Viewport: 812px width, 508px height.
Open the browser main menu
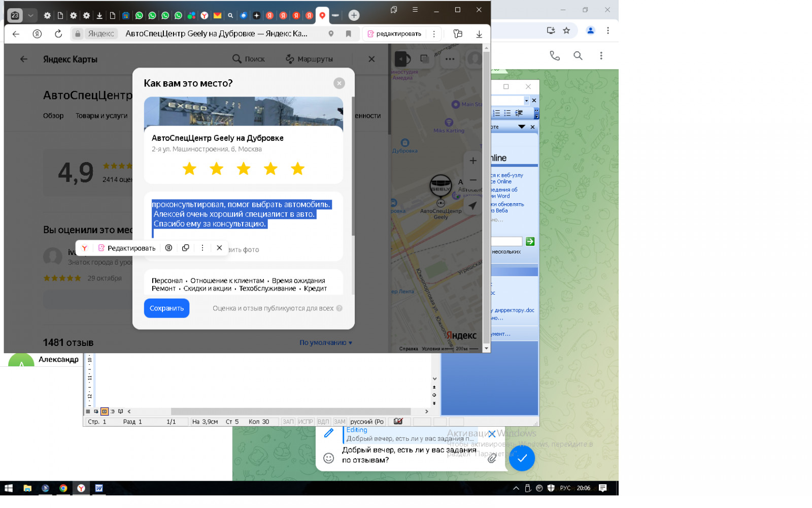tap(415, 10)
